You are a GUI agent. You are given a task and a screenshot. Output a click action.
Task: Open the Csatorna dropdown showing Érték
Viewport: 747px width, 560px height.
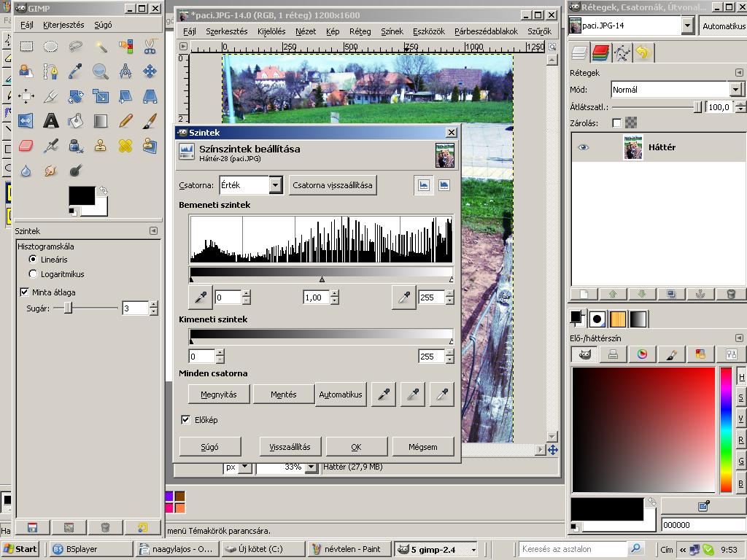tap(251, 185)
